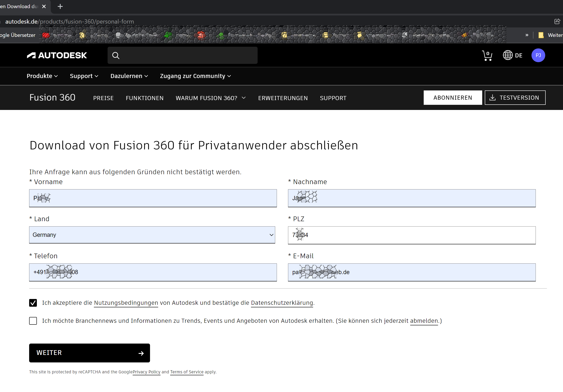This screenshot has height=392, width=563.
Task: Click the Vorname input field
Action: click(153, 198)
